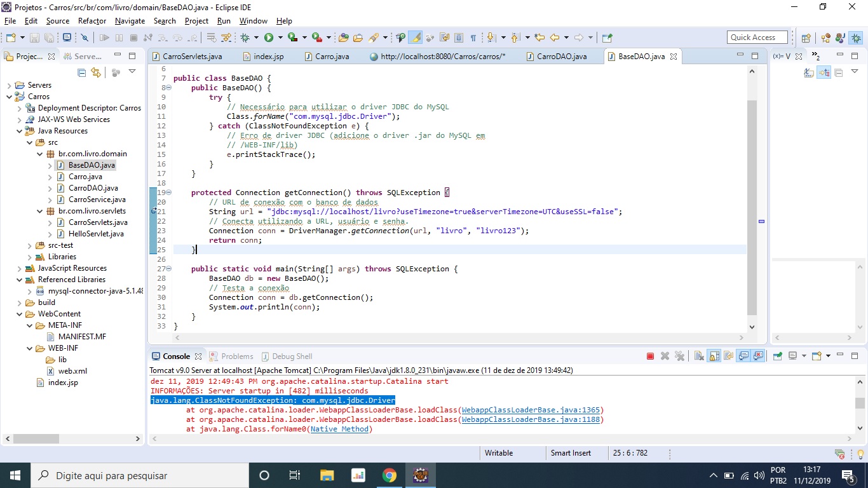The width and height of the screenshot is (868, 488).
Task: Click the Quick Access search field
Action: tap(757, 37)
